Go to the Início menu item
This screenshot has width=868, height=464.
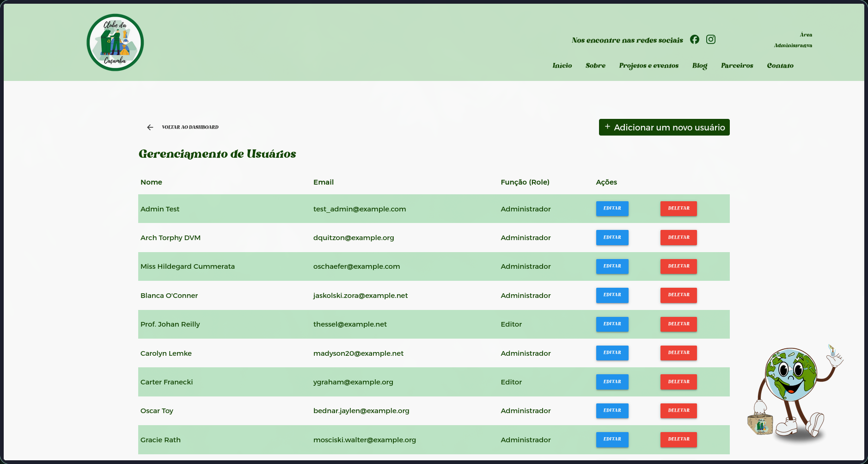pyautogui.click(x=562, y=66)
